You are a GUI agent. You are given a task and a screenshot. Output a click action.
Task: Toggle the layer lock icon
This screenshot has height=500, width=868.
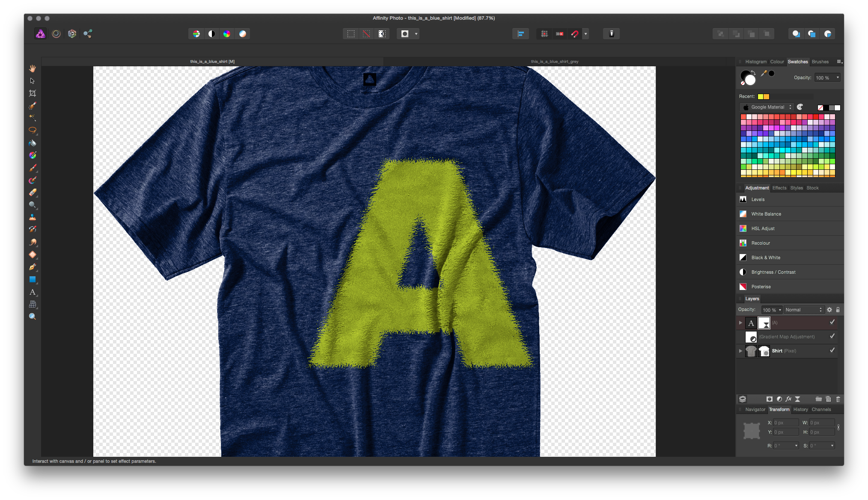pyautogui.click(x=838, y=310)
